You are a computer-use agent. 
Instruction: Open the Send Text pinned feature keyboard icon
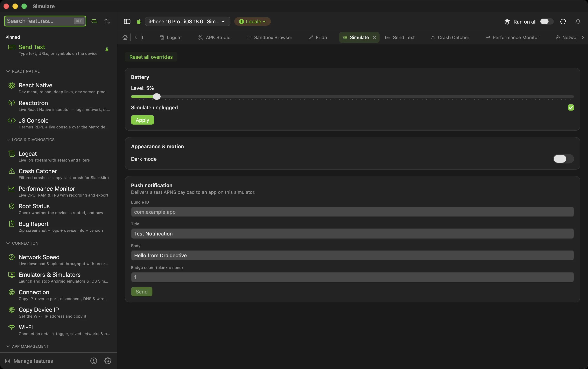tap(11, 47)
